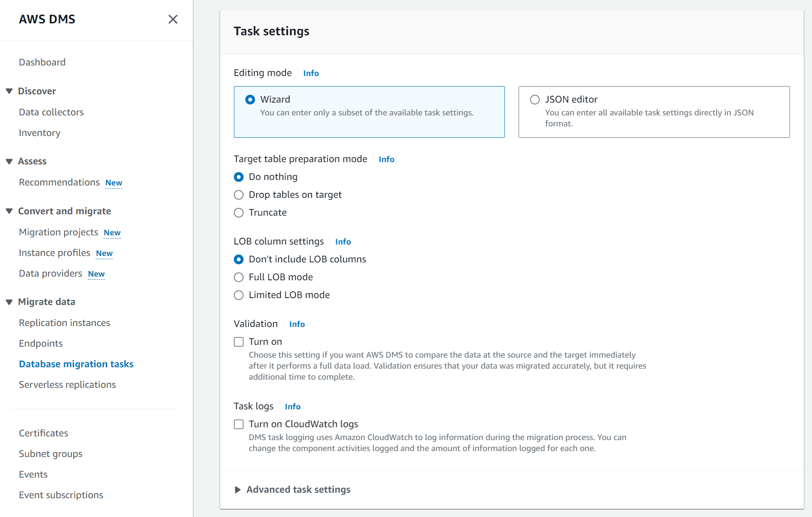The width and height of the screenshot is (812, 517).
Task: Close the AWS DMS navigation sidebar
Action: 173,19
